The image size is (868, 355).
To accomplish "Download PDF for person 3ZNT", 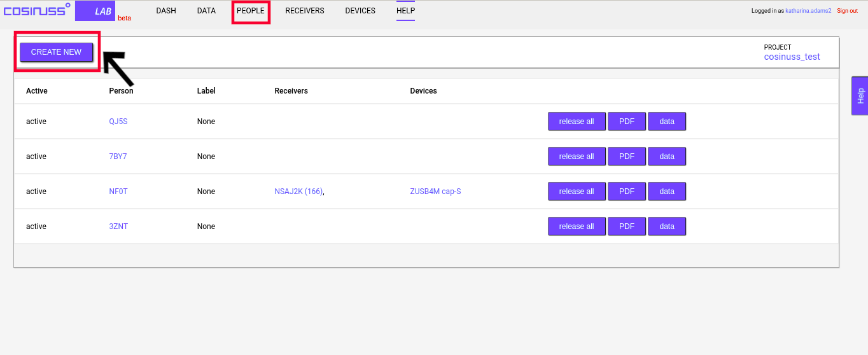I will point(627,226).
